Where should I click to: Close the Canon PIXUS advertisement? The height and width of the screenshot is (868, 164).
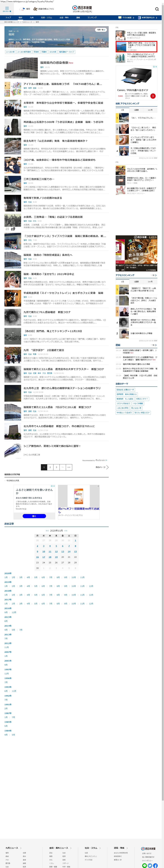156,67
